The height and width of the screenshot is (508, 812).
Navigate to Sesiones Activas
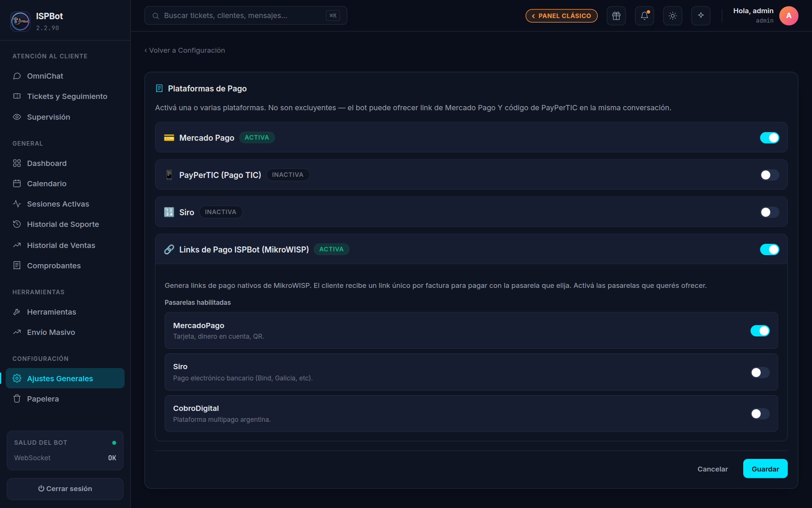(65, 204)
